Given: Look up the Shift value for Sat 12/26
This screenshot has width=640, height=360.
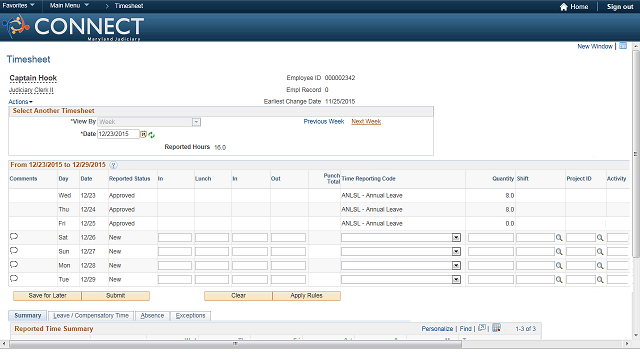Looking at the screenshot, I should pos(559,238).
